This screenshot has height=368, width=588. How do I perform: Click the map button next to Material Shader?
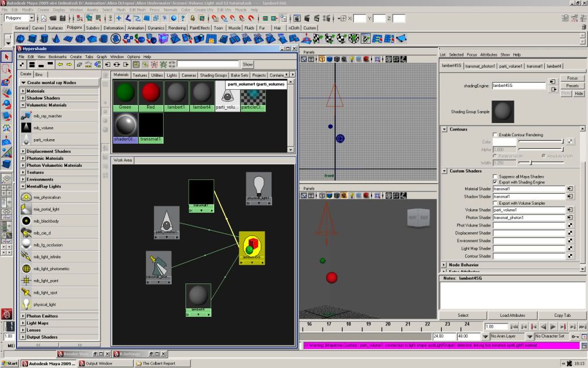pyautogui.click(x=570, y=189)
